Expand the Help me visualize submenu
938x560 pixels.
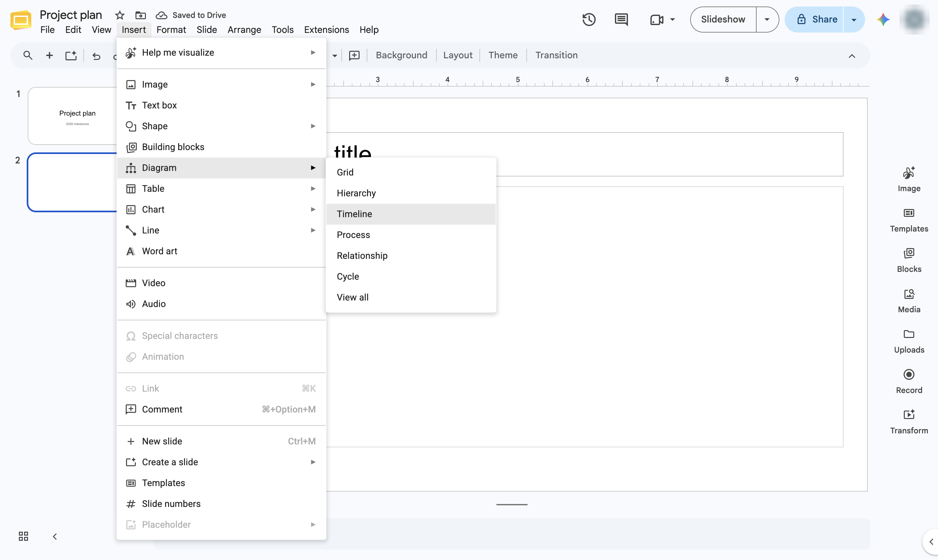[221, 52]
